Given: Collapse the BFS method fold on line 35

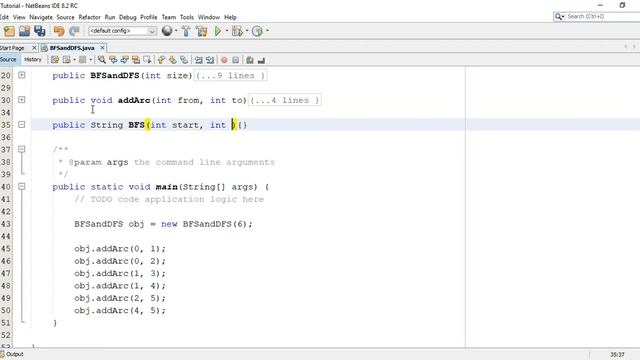Looking at the screenshot, I should pyautogui.click(x=22, y=124).
